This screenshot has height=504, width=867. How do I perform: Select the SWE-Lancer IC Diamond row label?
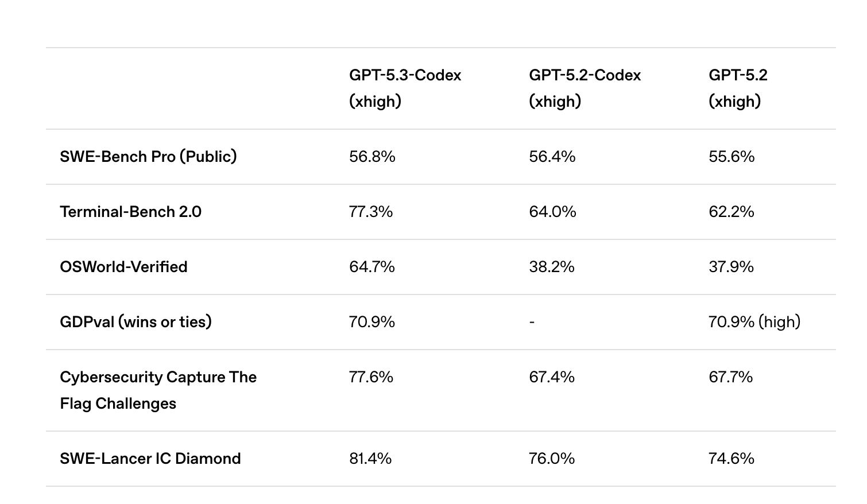coord(150,458)
